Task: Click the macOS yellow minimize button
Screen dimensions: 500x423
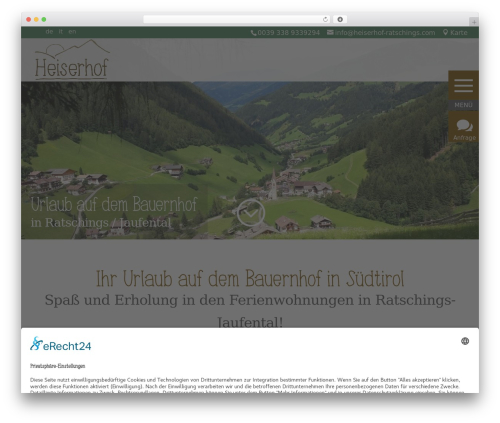Action: pyautogui.click(x=36, y=20)
